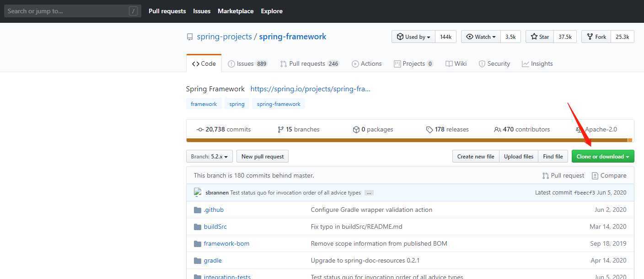View the 144k dependents count

pos(445,37)
